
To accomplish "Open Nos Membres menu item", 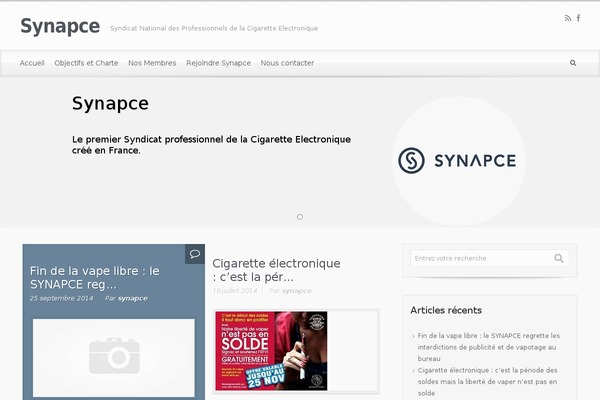I will pyautogui.click(x=152, y=63).
